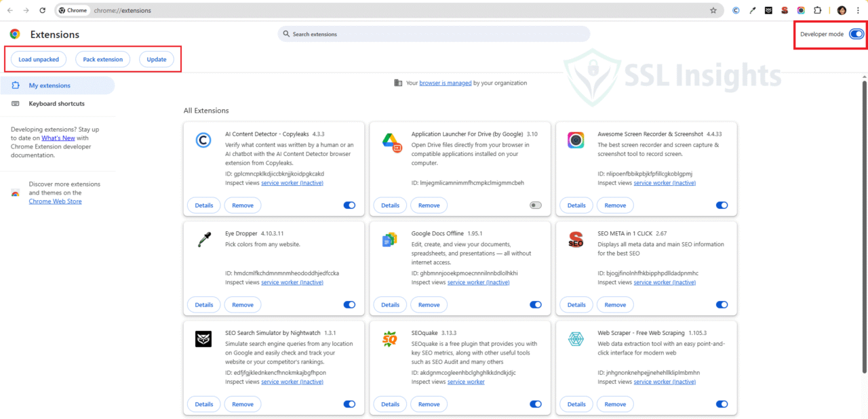
Task: Click Load unpacked
Action: [x=38, y=59]
